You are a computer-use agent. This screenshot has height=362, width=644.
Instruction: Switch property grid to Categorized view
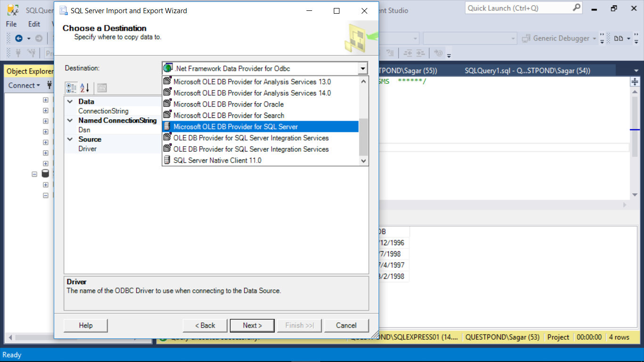72,88
